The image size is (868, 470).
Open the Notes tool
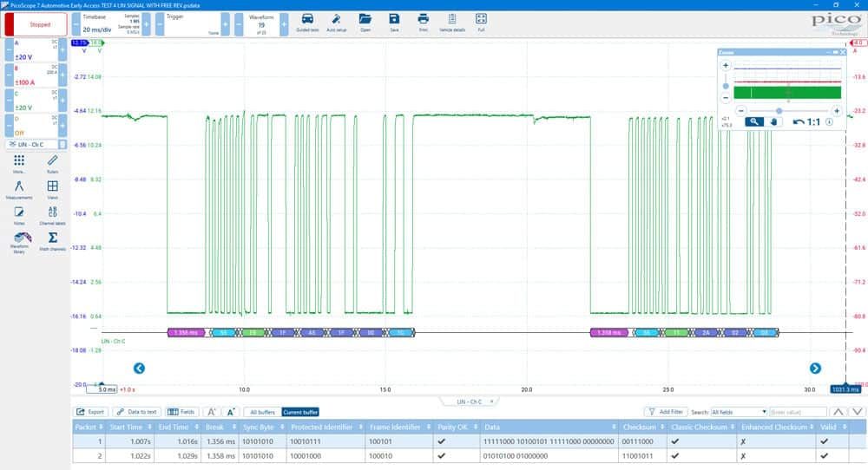pos(19,215)
